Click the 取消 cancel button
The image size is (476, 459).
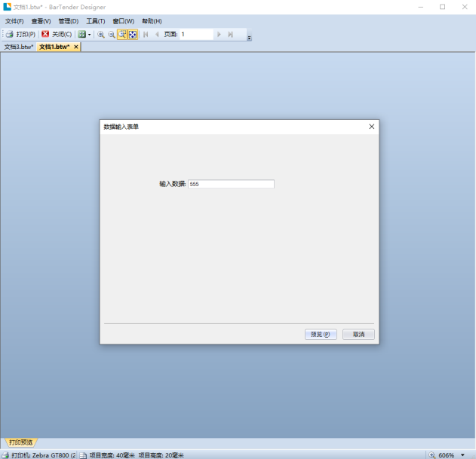(358, 335)
